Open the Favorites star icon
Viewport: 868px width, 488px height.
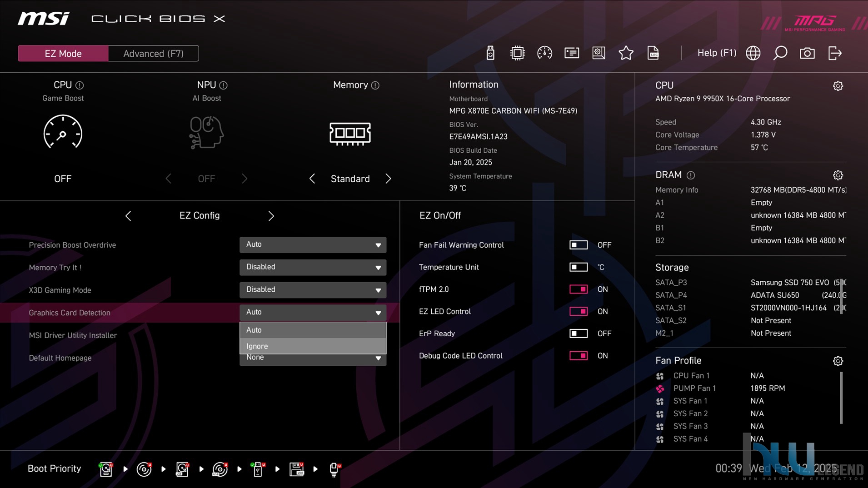tap(626, 53)
